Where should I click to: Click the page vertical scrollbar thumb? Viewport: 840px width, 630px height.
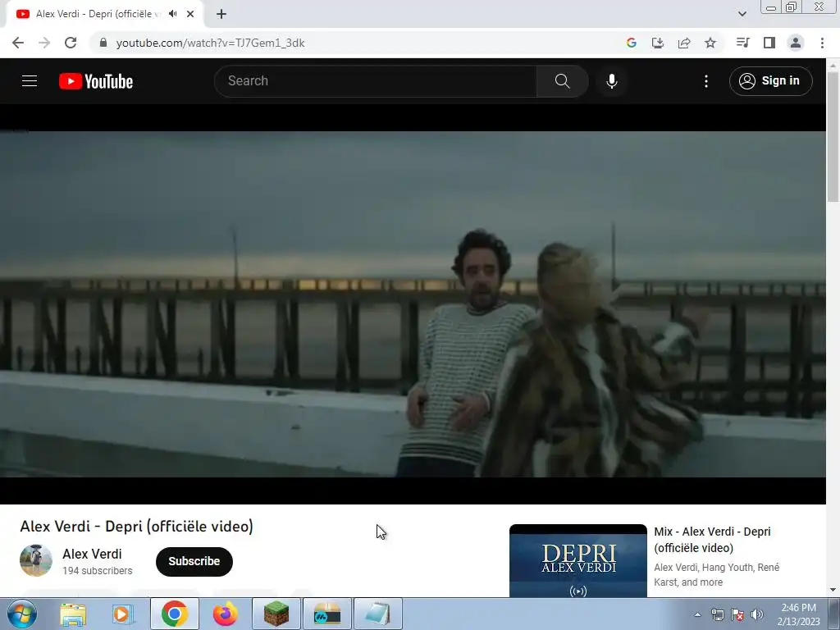coord(833,137)
